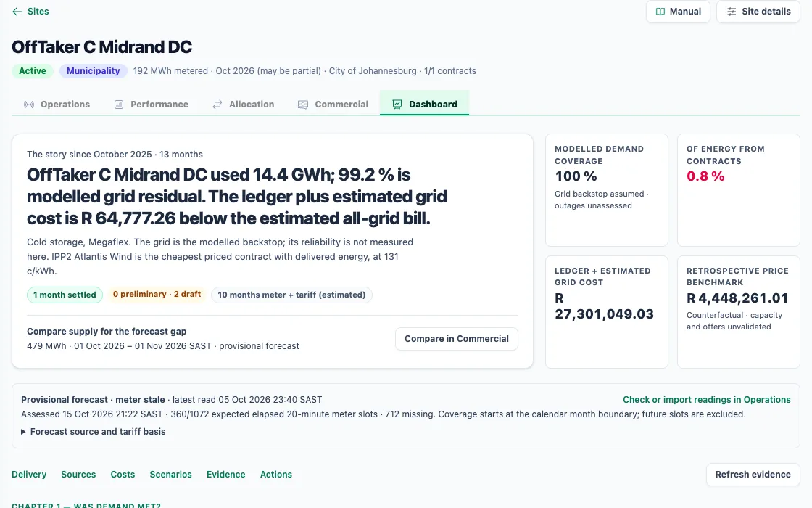Switch to the Operations tab

[x=57, y=105]
